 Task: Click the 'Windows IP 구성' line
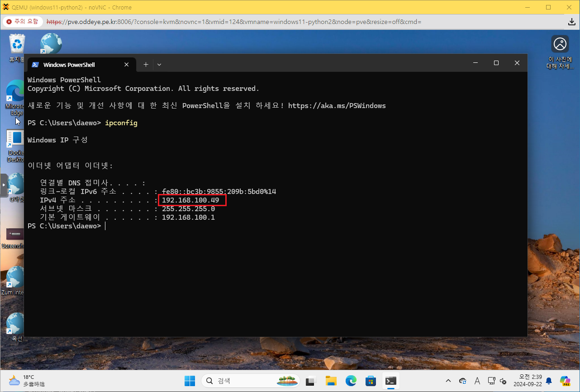pyautogui.click(x=57, y=140)
